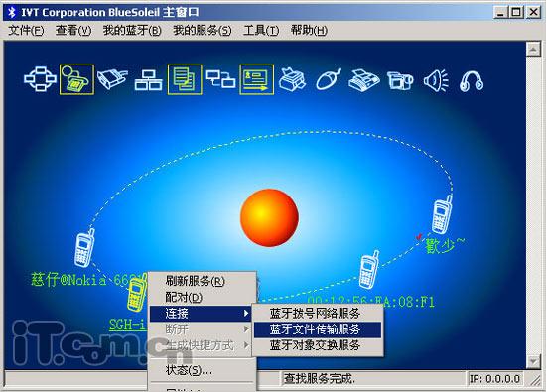Image resolution: width=546 pixels, height=392 pixels.
Task: Open the 查看(V) menu
Action: point(73,31)
